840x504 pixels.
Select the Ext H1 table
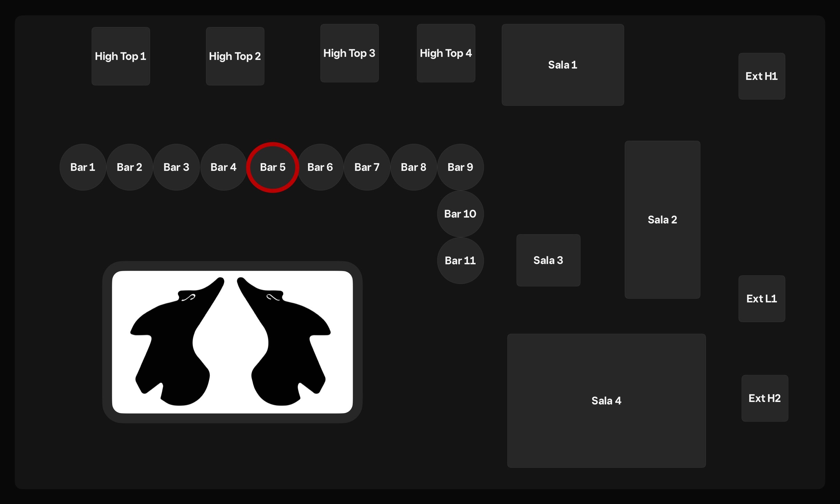point(762,76)
